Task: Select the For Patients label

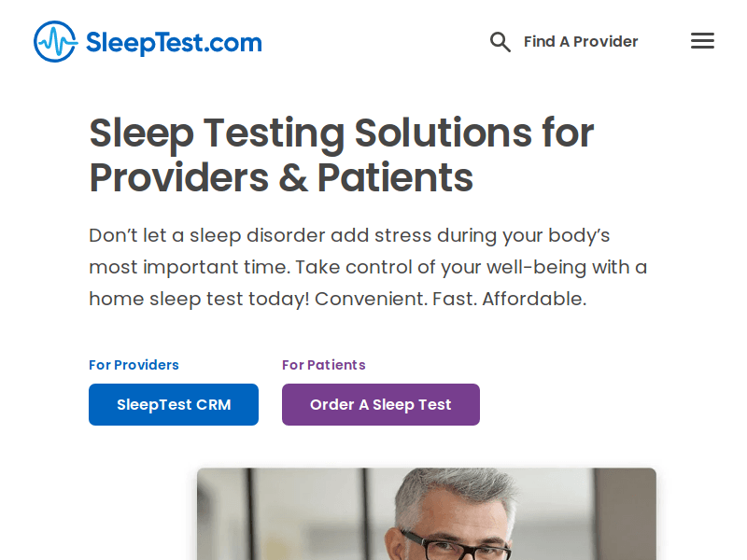Action: pos(323,365)
